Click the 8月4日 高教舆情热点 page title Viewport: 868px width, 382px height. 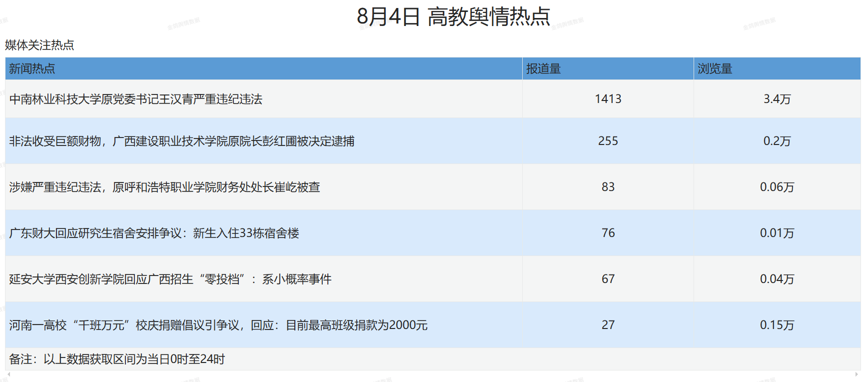(453, 16)
